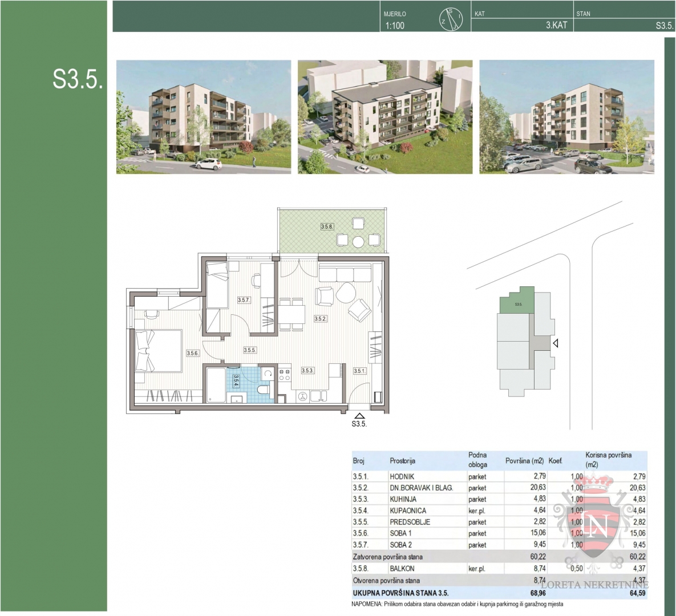Click the green highlighted S3.5 unit on site plan
The width and height of the screenshot is (676, 616).
point(518,303)
